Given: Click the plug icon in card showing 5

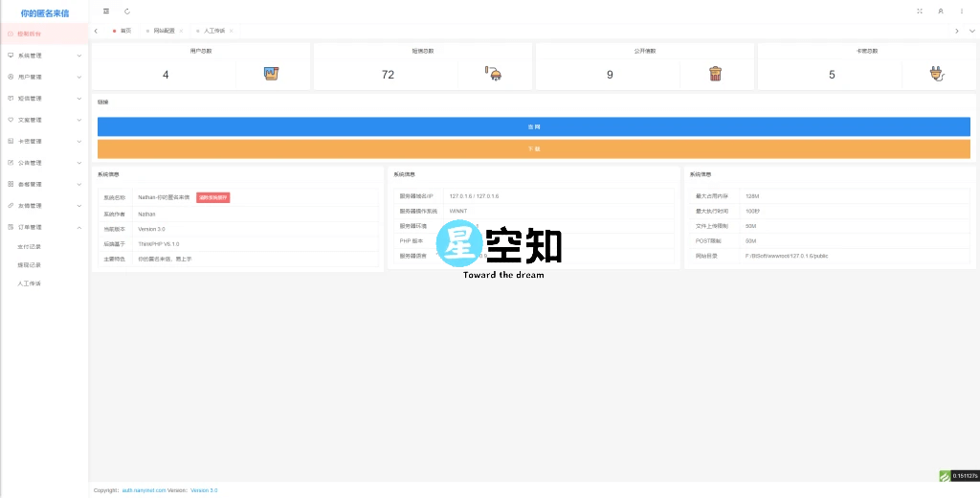Looking at the screenshot, I should (937, 74).
